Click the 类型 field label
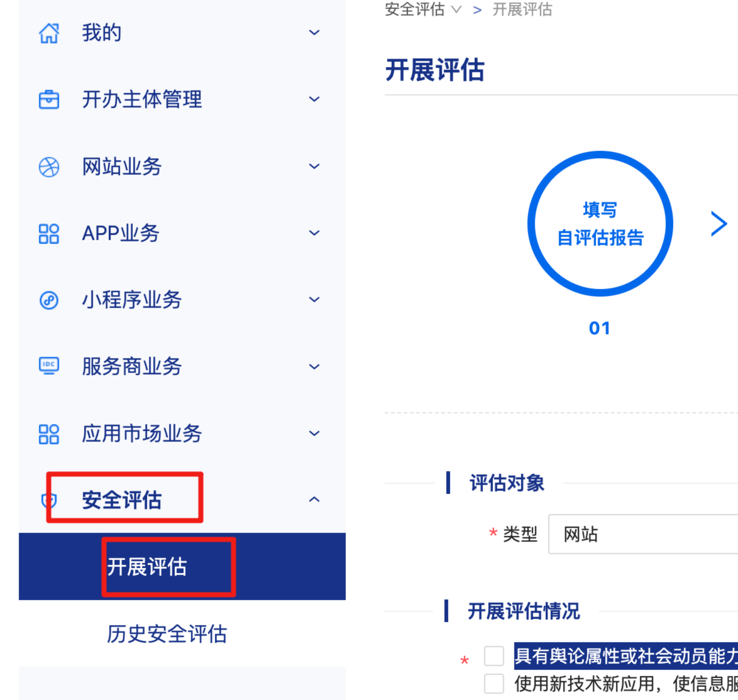 520,534
